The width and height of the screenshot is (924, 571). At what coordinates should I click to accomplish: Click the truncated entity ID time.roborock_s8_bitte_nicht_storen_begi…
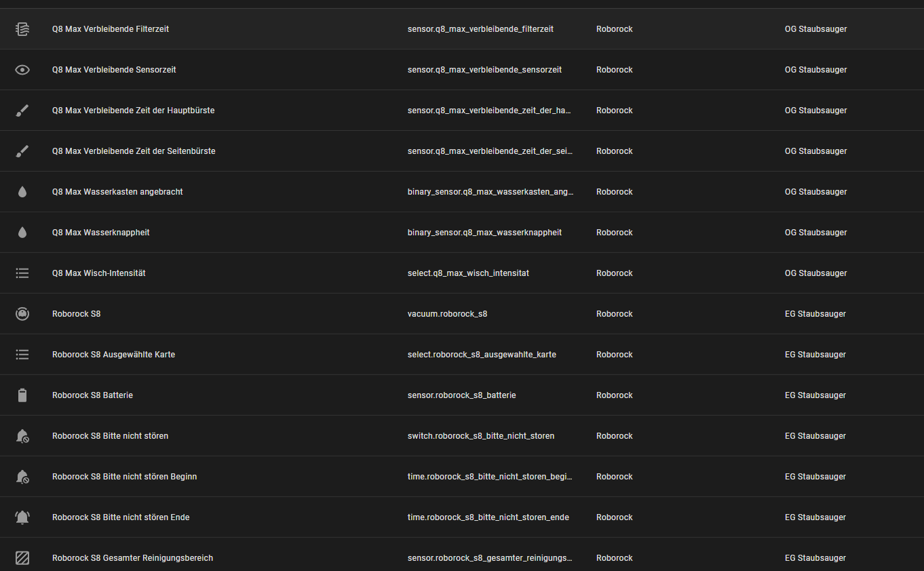(x=490, y=477)
